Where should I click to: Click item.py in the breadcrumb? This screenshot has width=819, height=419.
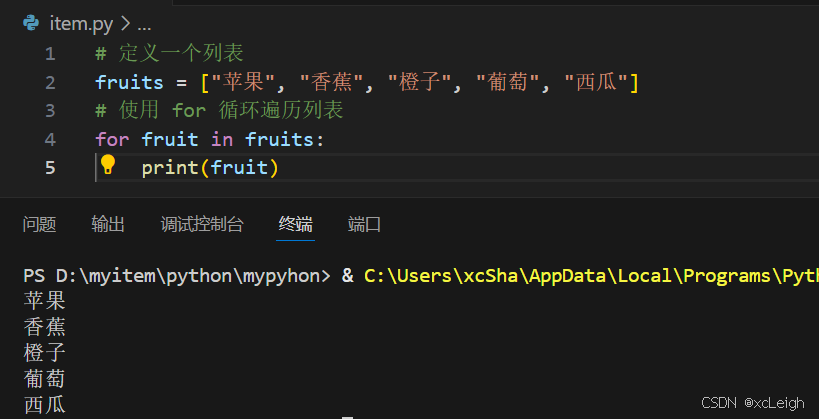[81, 24]
